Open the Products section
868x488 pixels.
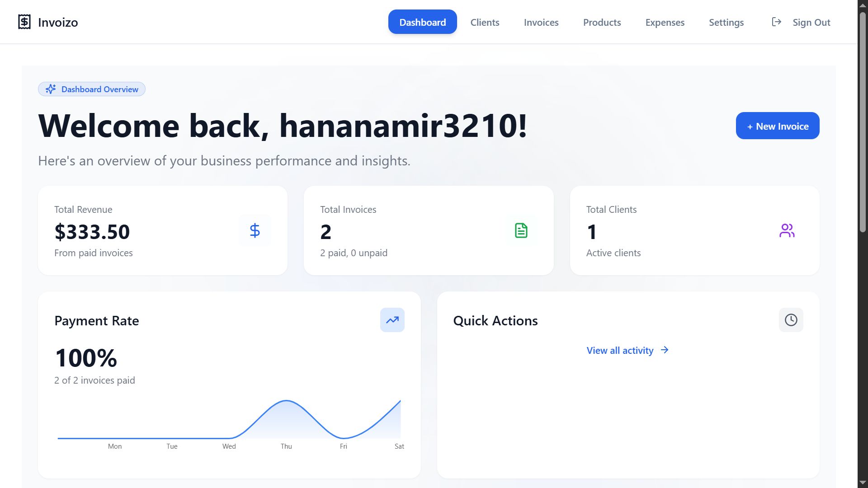tap(602, 22)
